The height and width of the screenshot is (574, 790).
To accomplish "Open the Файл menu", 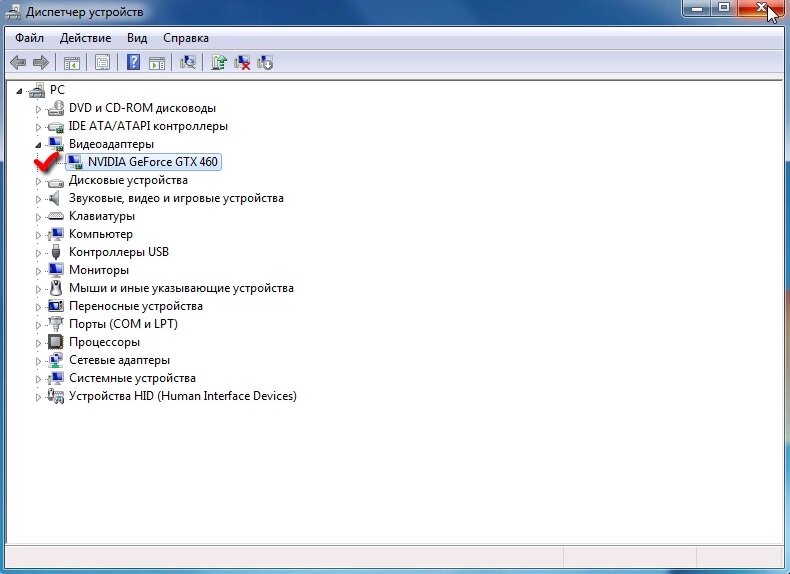I will (29, 38).
